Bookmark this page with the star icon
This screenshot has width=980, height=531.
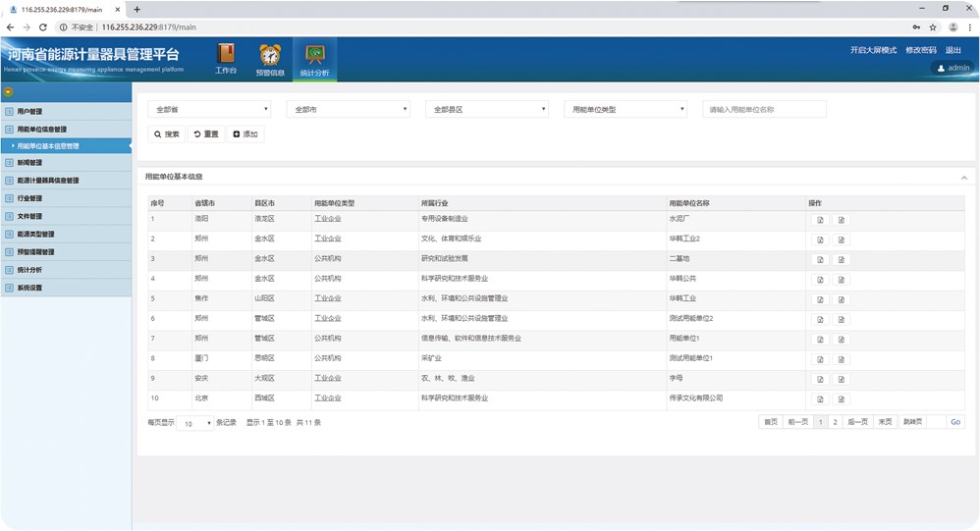pos(933,27)
